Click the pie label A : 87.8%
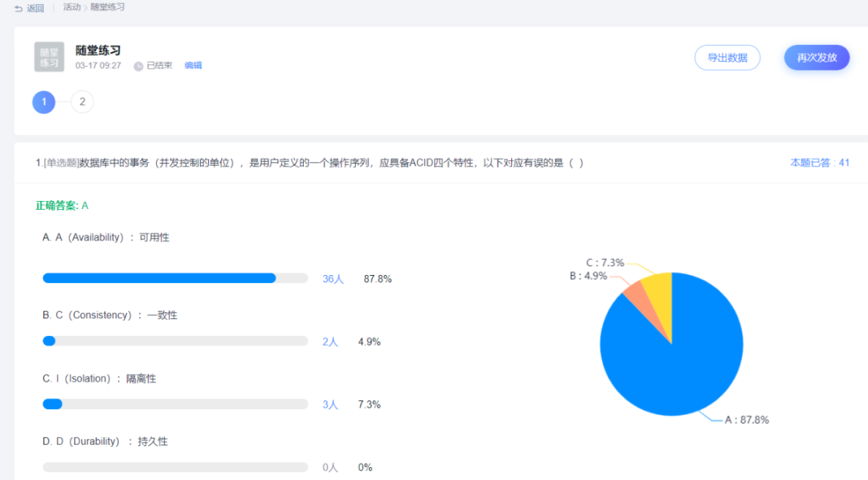Screen dimensions: 868x480 tap(747, 420)
